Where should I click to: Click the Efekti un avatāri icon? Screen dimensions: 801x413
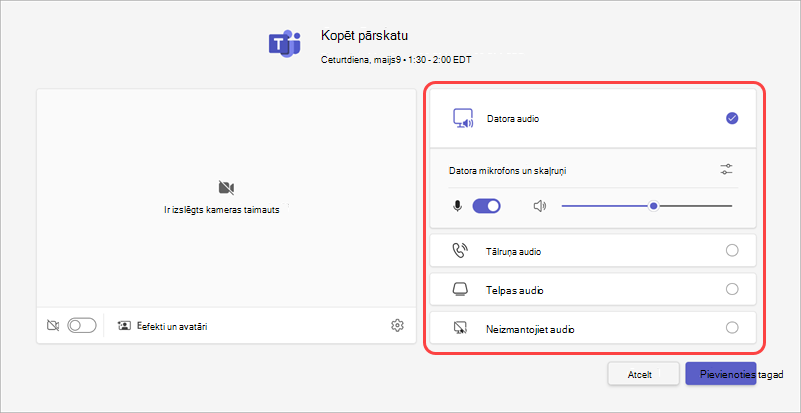tap(124, 326)
